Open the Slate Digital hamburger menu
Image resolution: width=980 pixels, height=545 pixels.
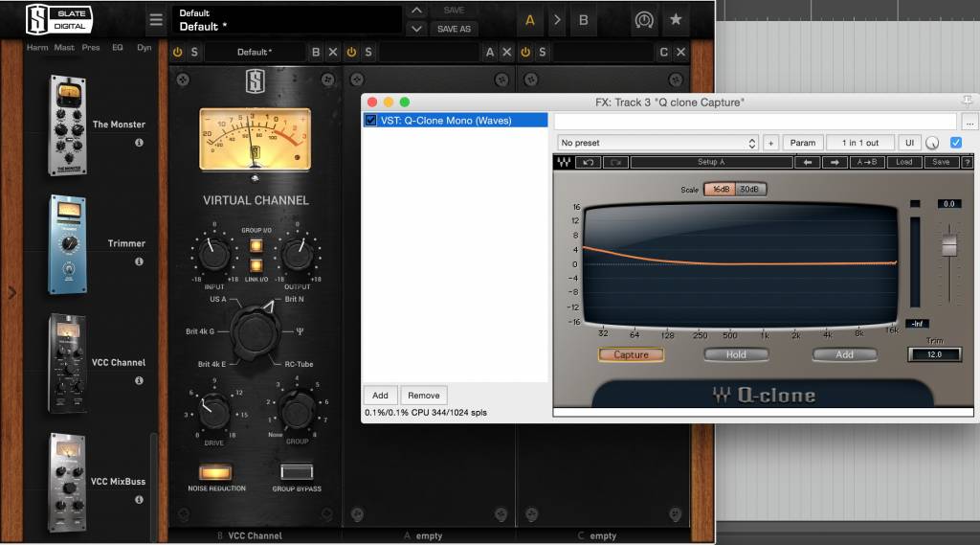click(156, 20)
